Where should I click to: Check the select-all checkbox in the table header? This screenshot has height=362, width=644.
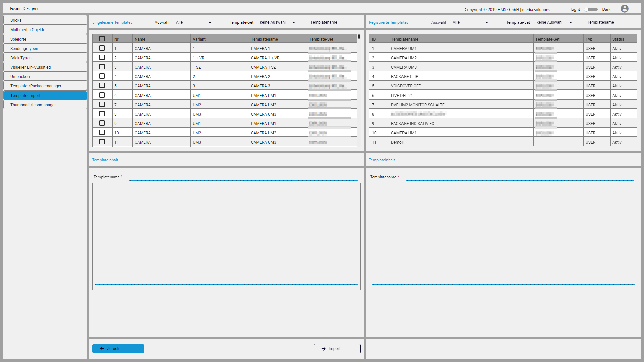click(102, 39)
